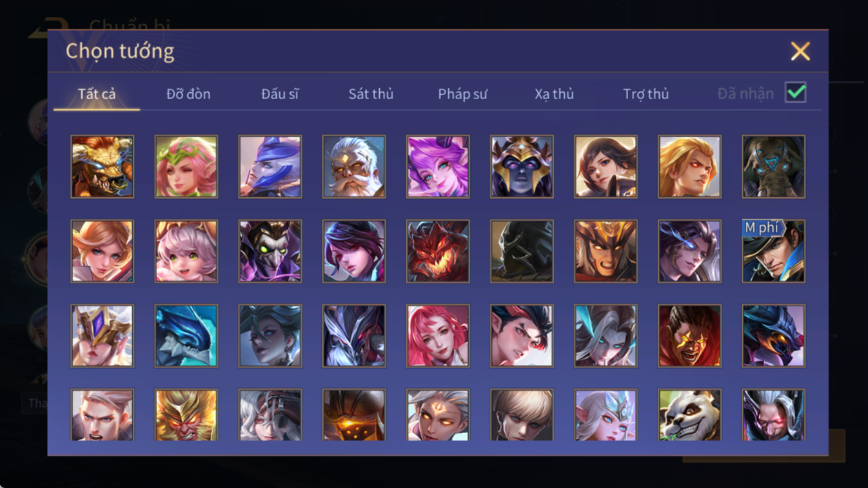Choose the panda hero portrait
Image resolution: width=868 pixels, height=488 pixels.
(689, 415)
